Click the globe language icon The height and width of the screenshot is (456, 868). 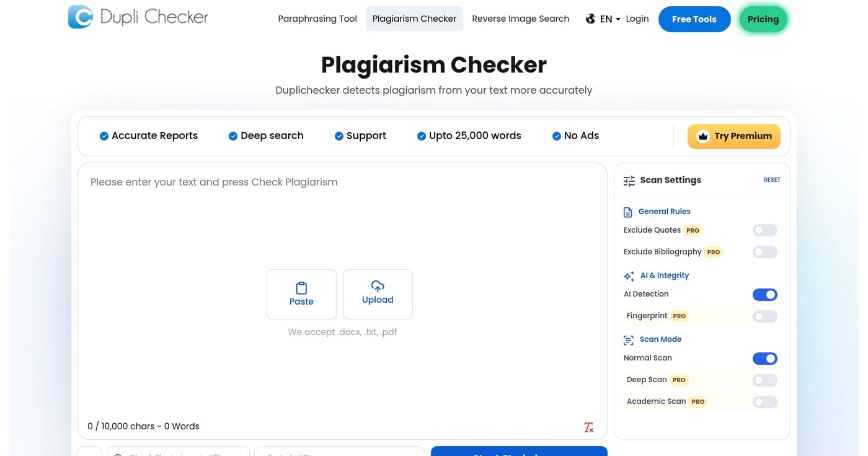point(590,19)
